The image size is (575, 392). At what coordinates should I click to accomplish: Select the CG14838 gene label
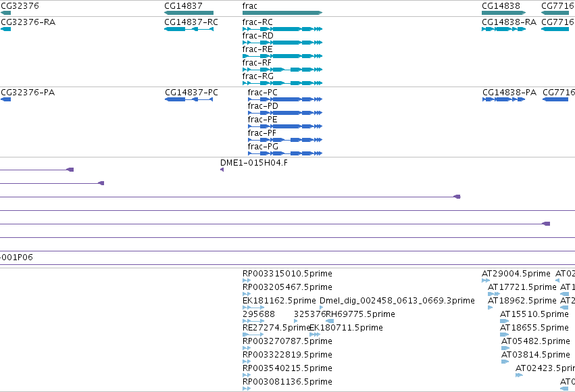point(501,6)
